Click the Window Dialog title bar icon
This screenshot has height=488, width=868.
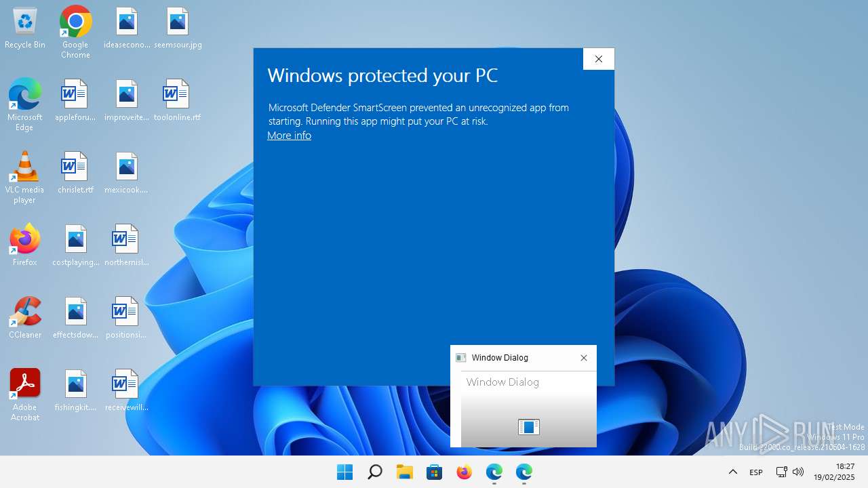pyautogui.click(x=461, y=358)
